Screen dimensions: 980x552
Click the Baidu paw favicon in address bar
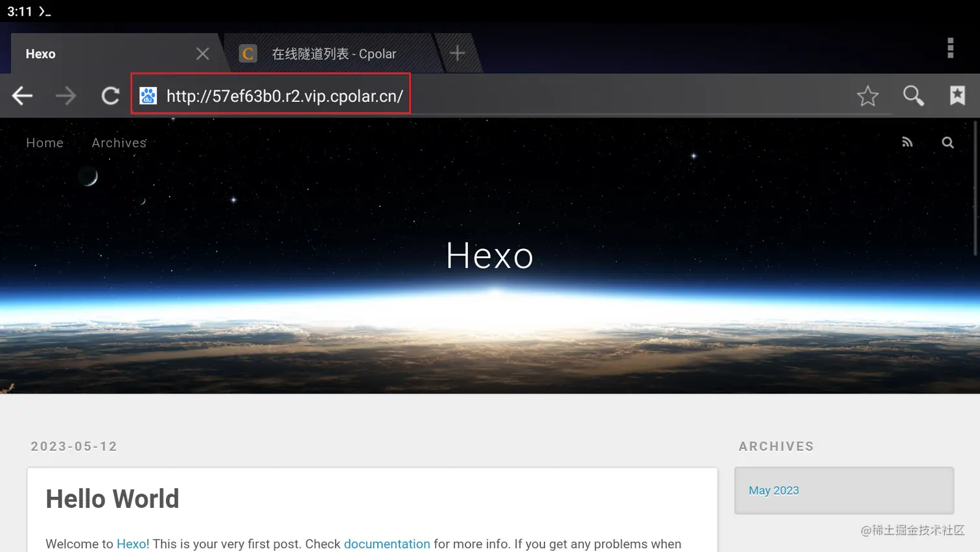click(x=148, y=96)
